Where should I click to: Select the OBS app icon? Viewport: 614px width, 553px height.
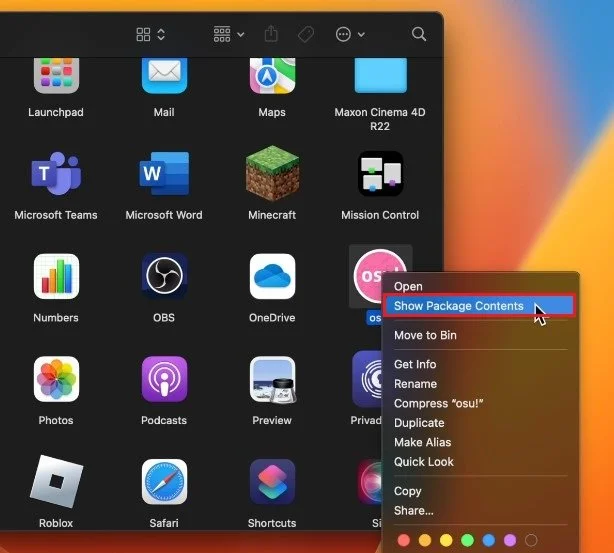tap(164, 276)
